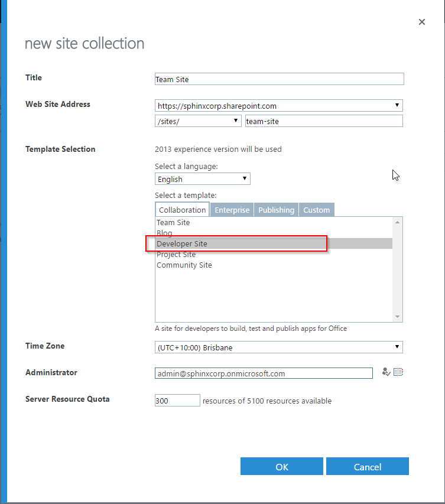Click the template list scroll down arrow
445x504 pixels.
(397, 317)
